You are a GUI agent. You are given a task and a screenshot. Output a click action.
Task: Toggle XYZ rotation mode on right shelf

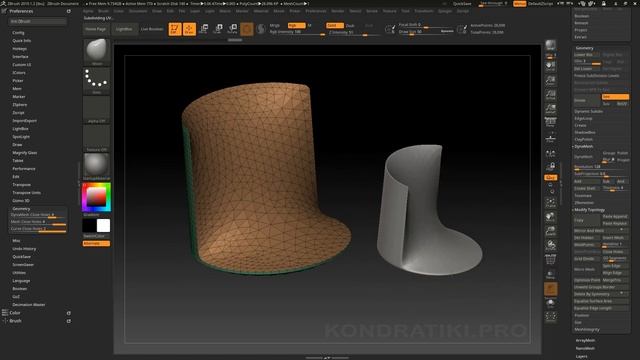coord(551,178)
